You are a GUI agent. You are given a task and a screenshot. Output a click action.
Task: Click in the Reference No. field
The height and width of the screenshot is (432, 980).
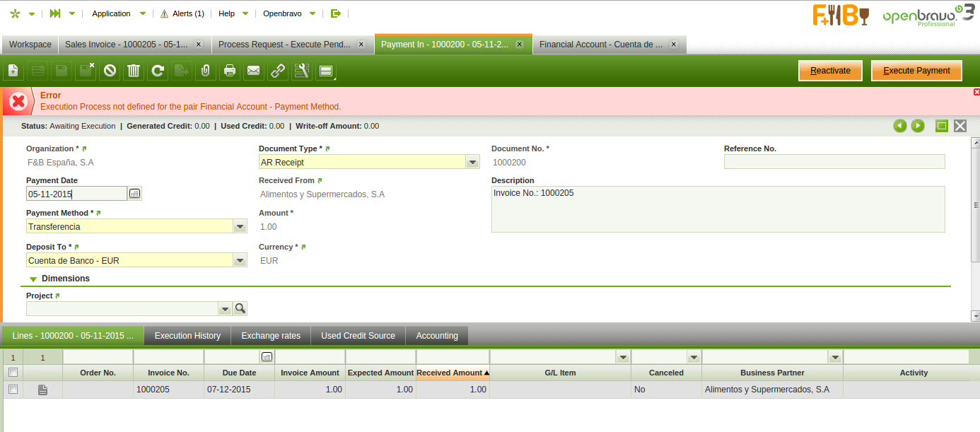834,163
